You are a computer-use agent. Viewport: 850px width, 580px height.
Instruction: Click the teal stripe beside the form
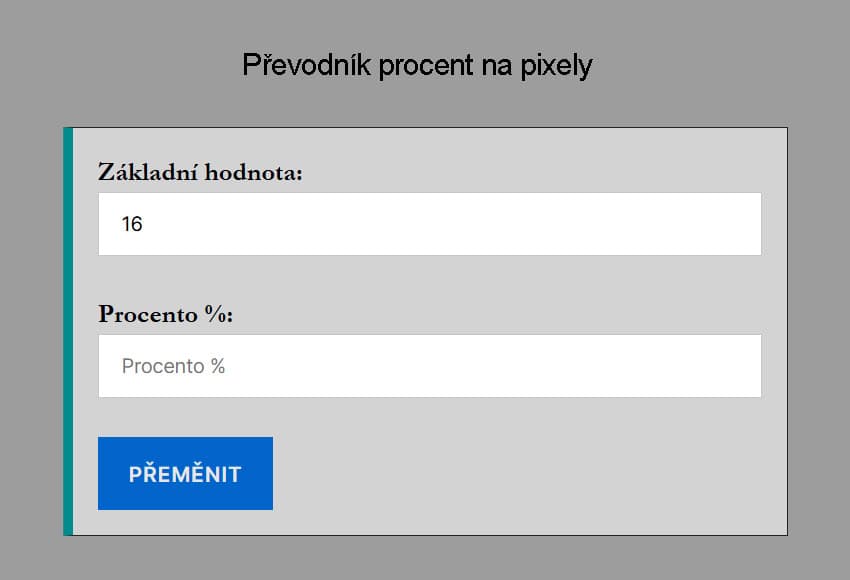pos(68,331)
